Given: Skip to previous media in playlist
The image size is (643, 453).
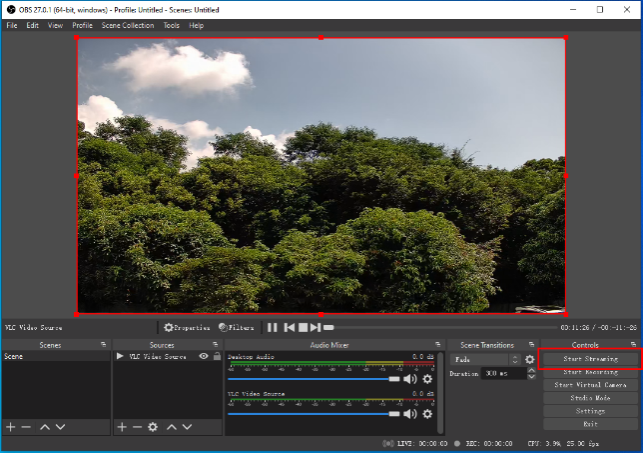Looking at the screenshot, I should click(289, 327).
